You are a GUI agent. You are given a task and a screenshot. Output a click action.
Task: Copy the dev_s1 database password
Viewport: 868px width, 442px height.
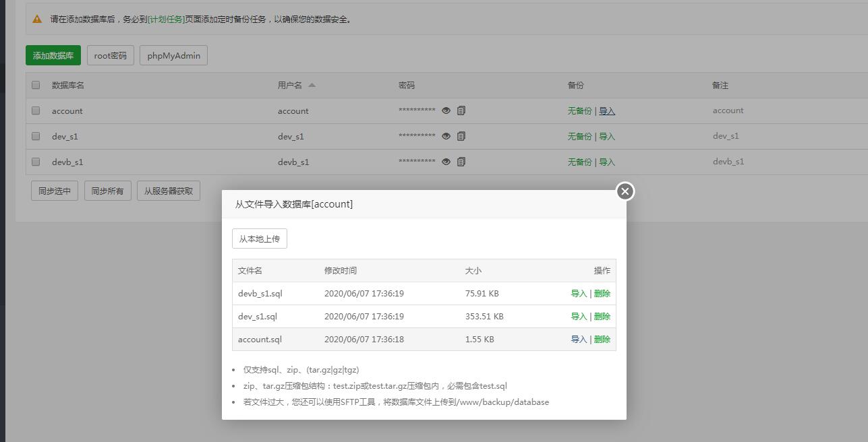[x=461, y=136]
